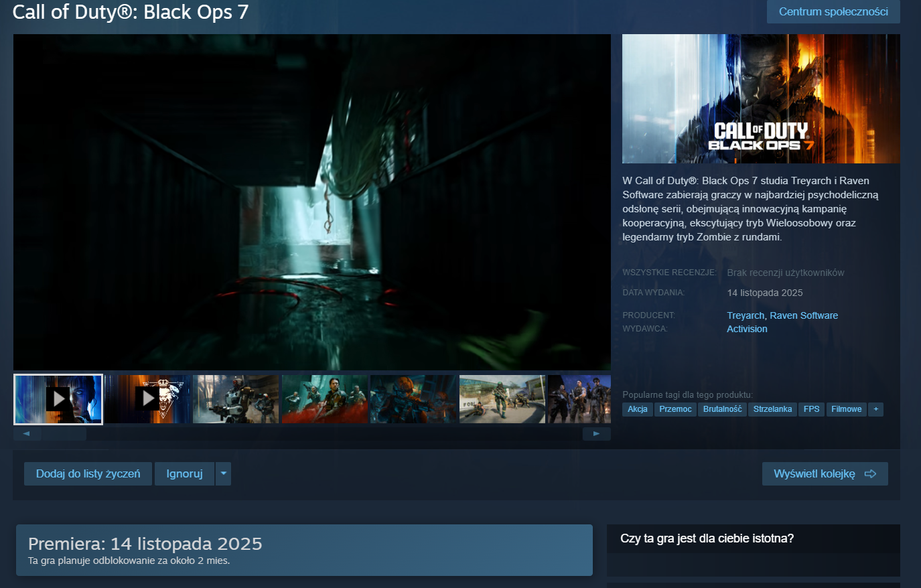Click the Ignoruj button
This screenshot has width=921, height=588.
click(x=184, y=473)
